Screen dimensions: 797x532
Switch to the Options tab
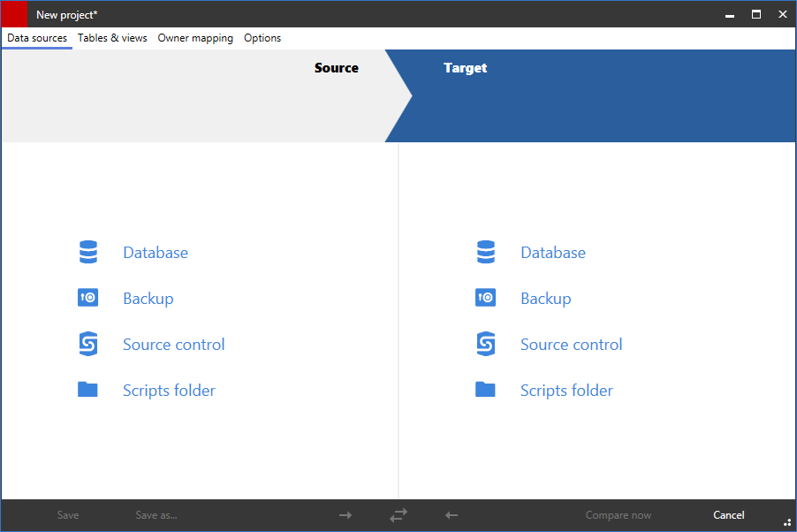point(262,38)
